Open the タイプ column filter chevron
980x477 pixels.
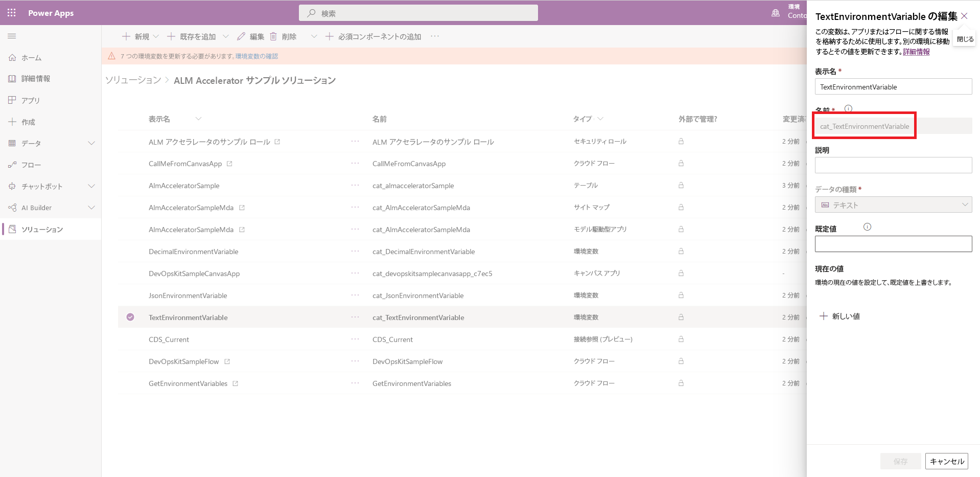click(600, 119)
